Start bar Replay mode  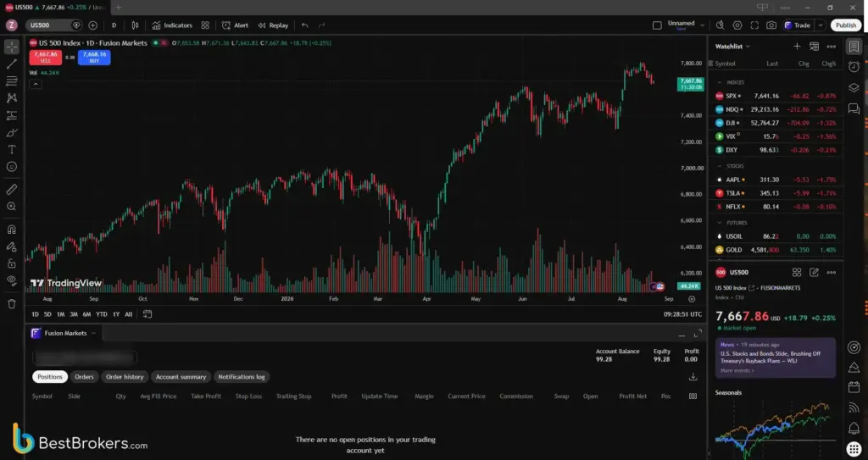click(x=274, y=25)
